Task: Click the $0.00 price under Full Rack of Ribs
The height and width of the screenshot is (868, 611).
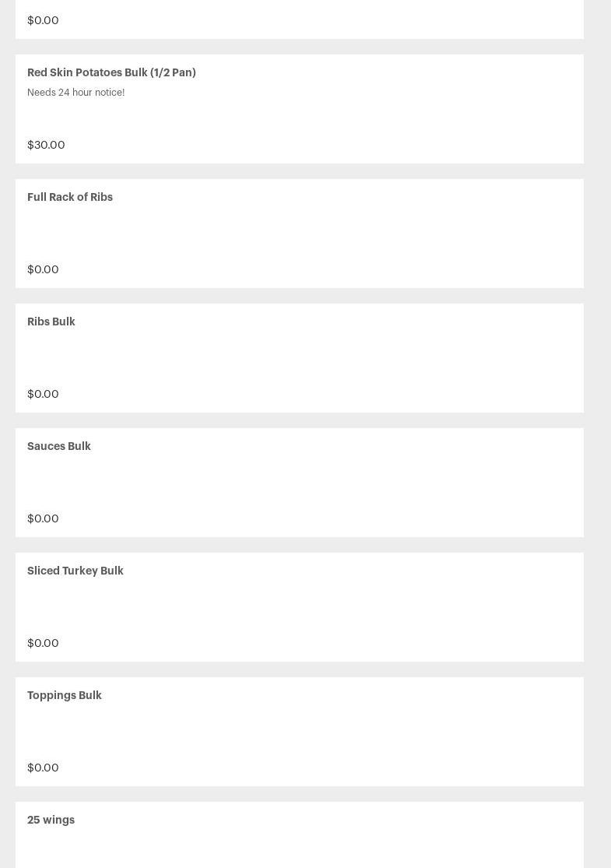Action: 43,269
